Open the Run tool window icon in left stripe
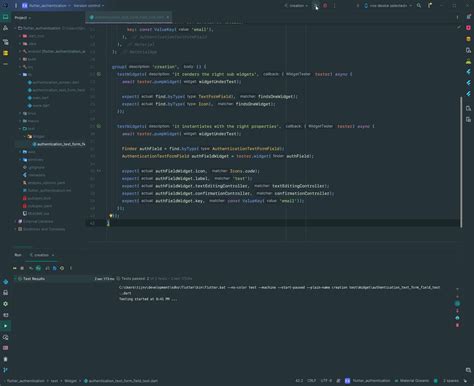474x386 pixels. click(x=5, y=326)
